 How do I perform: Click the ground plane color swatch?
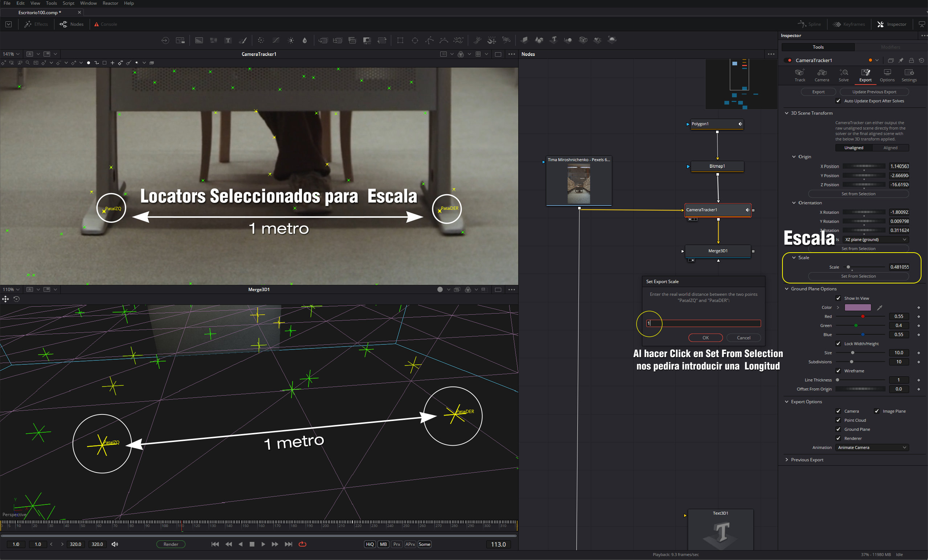tap(857, 308)
